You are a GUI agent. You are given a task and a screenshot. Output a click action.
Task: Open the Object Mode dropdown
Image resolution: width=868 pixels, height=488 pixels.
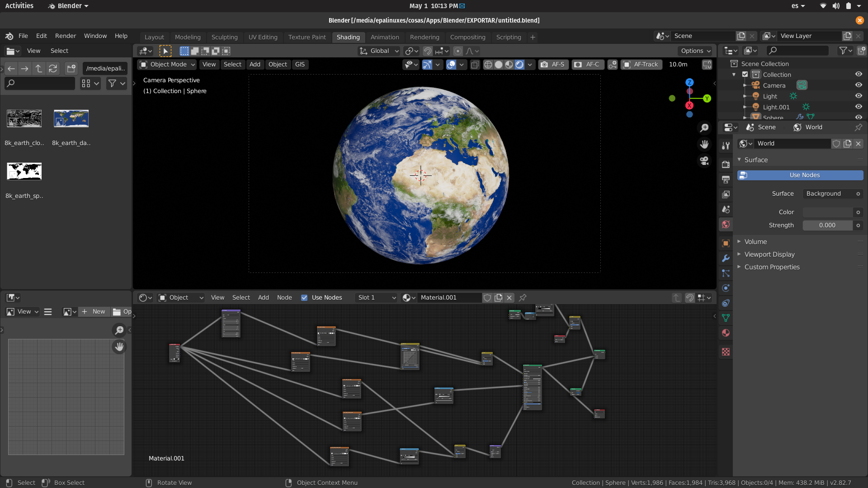pyautogui.click(x=166, y=65)
